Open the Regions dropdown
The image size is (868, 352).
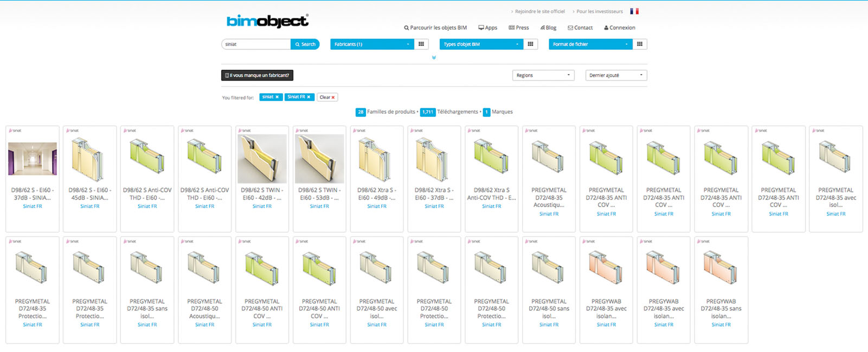(543, 75)
